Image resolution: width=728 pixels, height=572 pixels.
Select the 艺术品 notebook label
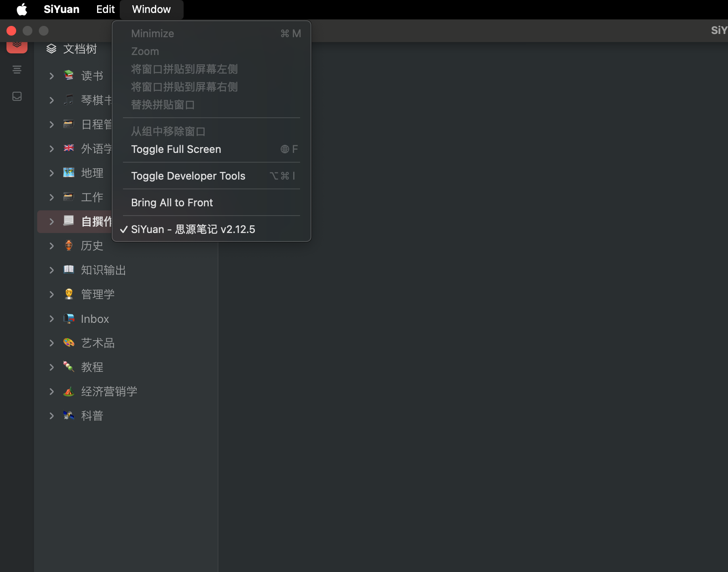[98, 343]
